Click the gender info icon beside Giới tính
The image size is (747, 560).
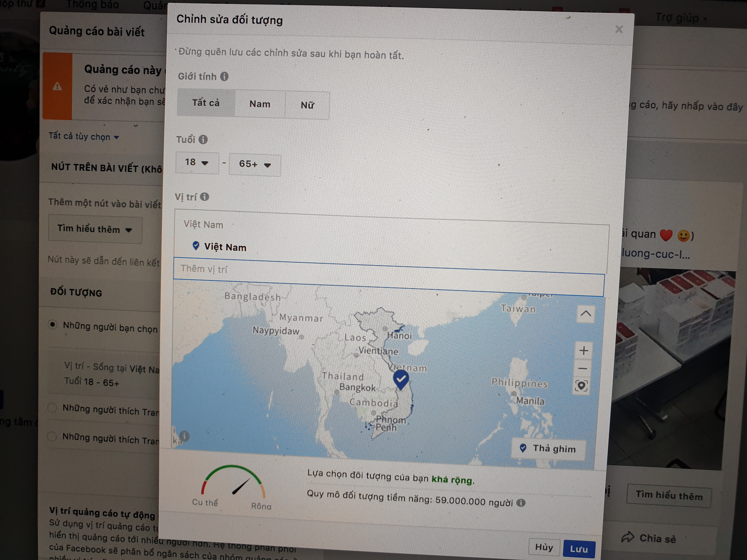(224, 77)
